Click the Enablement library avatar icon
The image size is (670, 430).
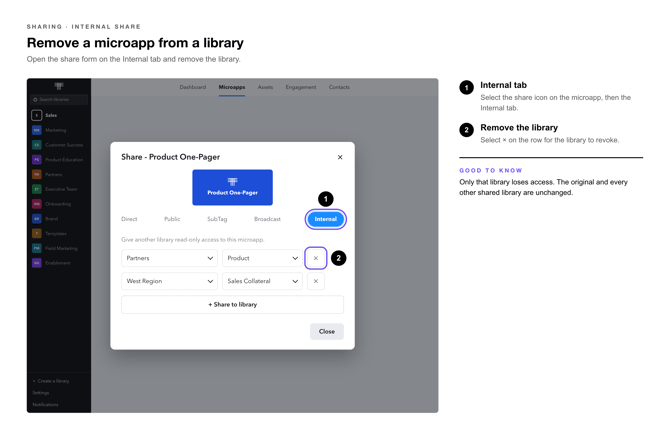pyautogui.click(x=37, y=263)
